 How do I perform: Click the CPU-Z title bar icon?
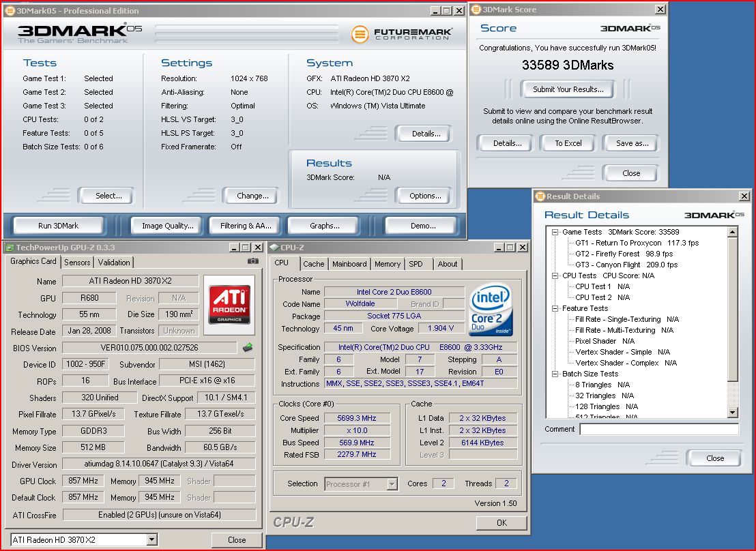[274, 248]
